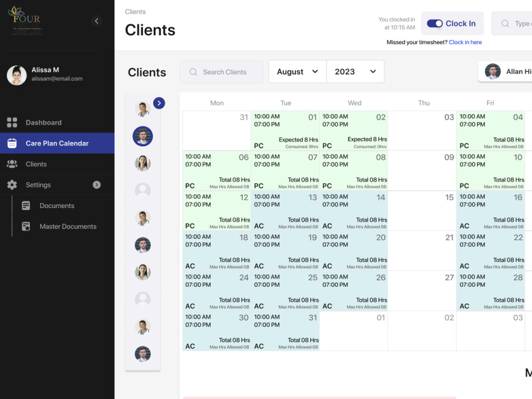Image resolution: width=532 pixels, height=399 pixels.
Task: Click the Clock In label
Action: (460, 23)
